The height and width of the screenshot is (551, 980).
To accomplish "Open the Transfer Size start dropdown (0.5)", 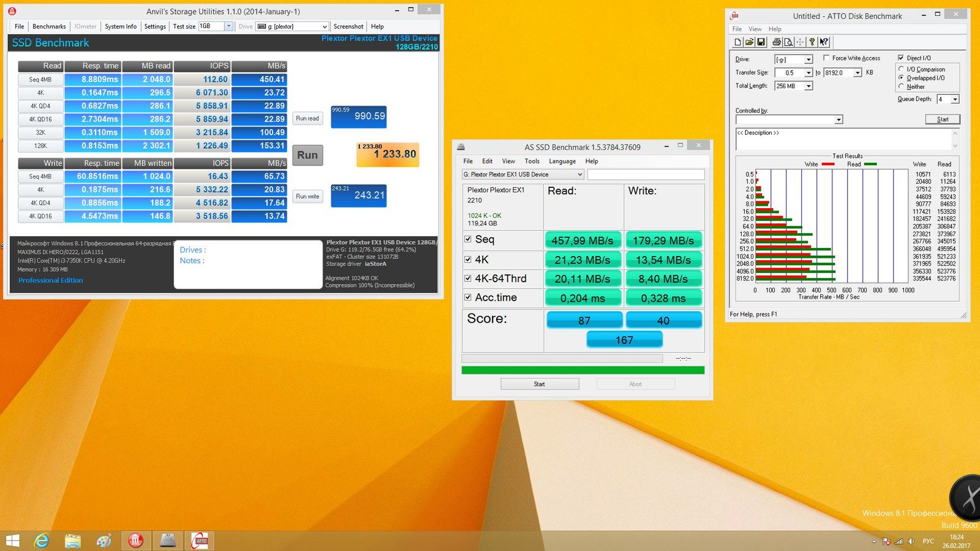I will coord(809,73).
